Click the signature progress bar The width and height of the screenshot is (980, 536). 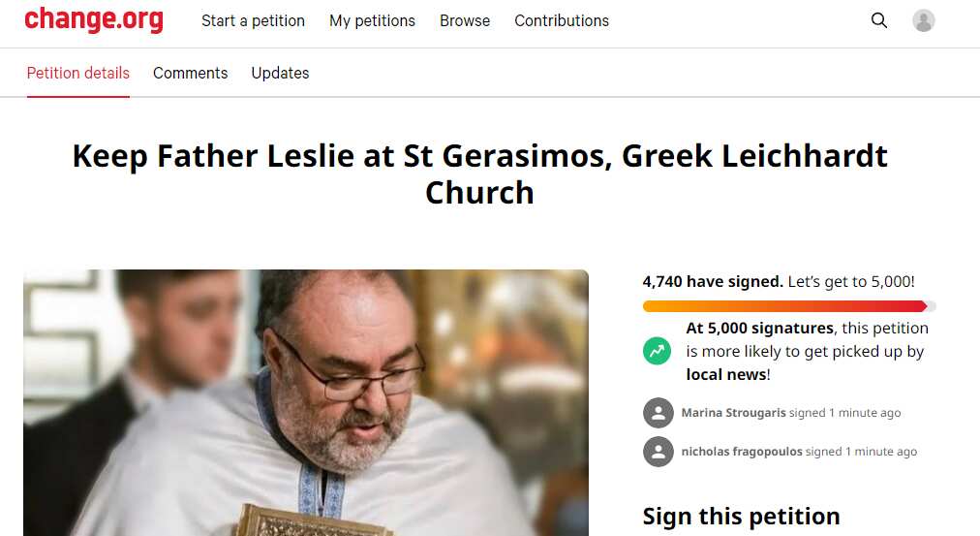tap(788, 306)
